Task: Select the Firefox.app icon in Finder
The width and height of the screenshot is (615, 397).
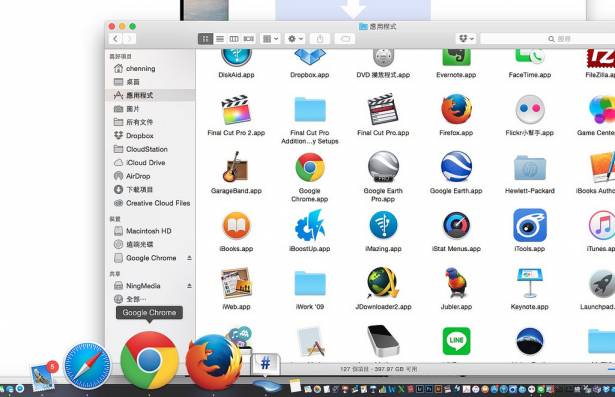Action: pyautogui.click(x=456, y=109)
